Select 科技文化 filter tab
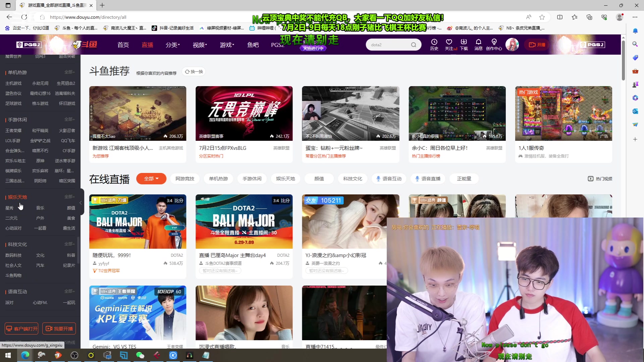The height and width of the screenshot is (362, 644). pyautogui.click(x=353, y=179)
